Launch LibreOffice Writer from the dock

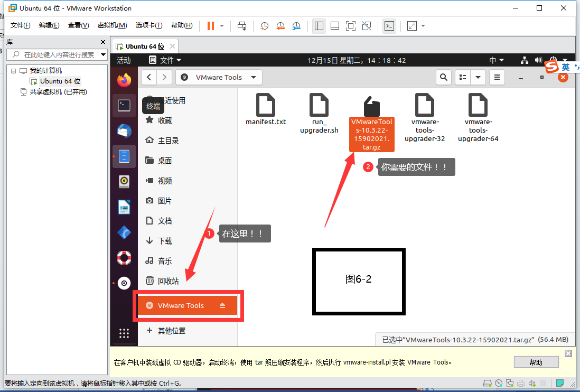pyautogui.click(x=124, y=207)
